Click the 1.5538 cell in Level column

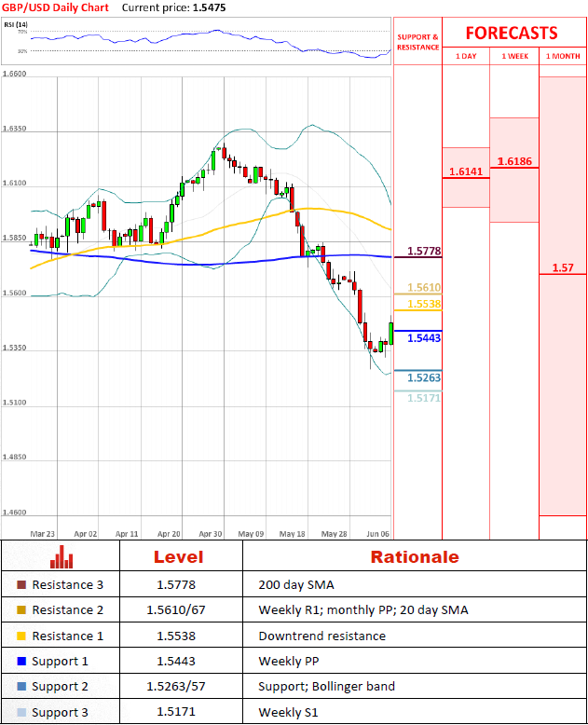click(176, 636)
